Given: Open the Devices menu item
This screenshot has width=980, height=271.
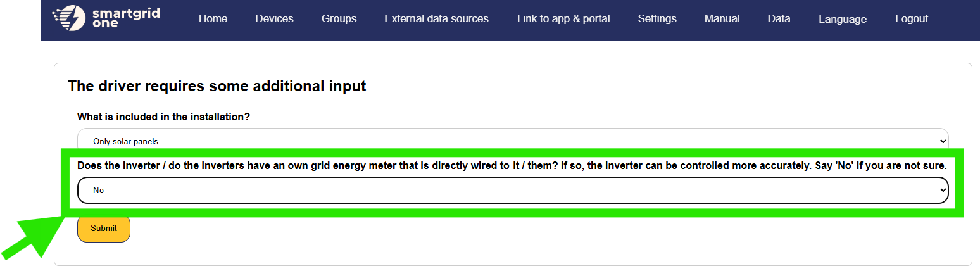Looking at the screenshot, I should click(274, 19).
